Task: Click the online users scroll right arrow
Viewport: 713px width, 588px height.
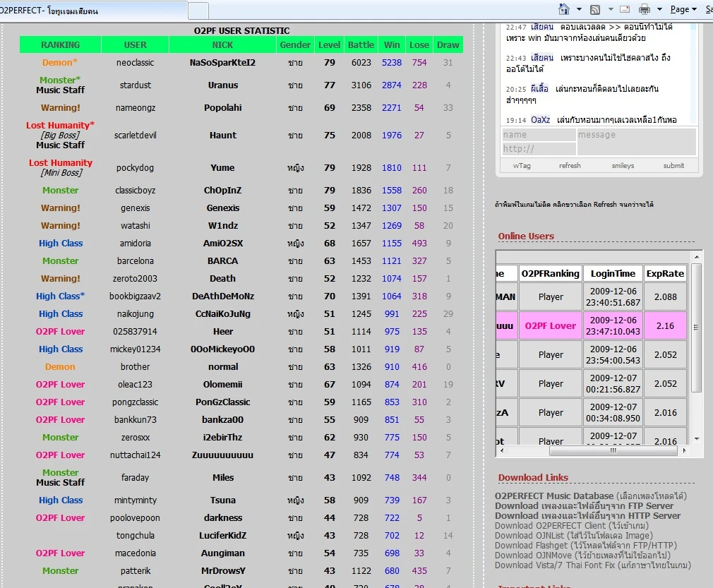Action: (684, 450)
